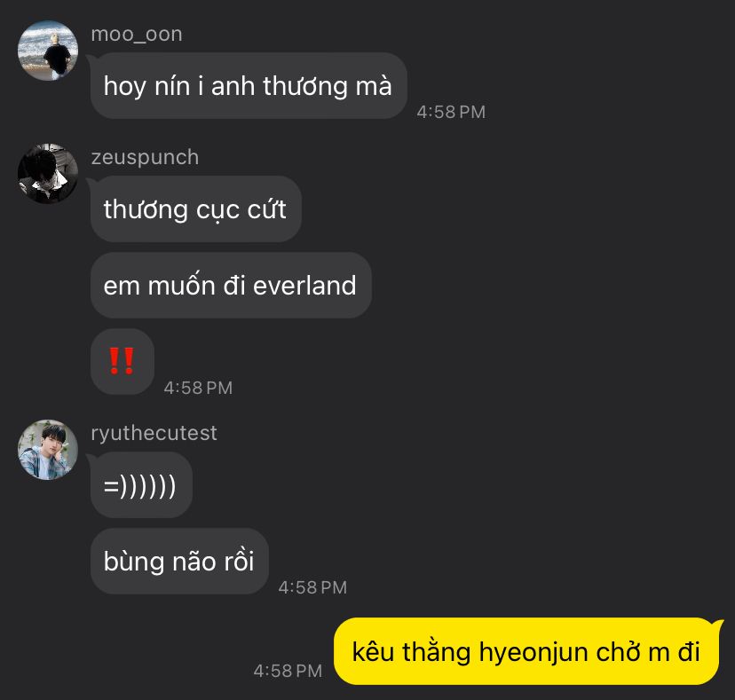Tap the red double exclamation emoji bubble
735x700 pixels.
click(x=122, y=361)
